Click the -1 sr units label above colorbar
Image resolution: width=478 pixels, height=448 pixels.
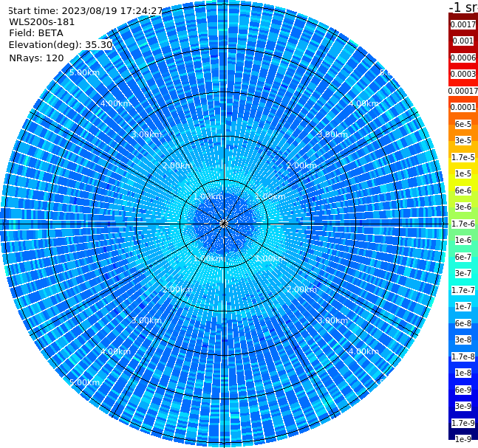(463, 7)
